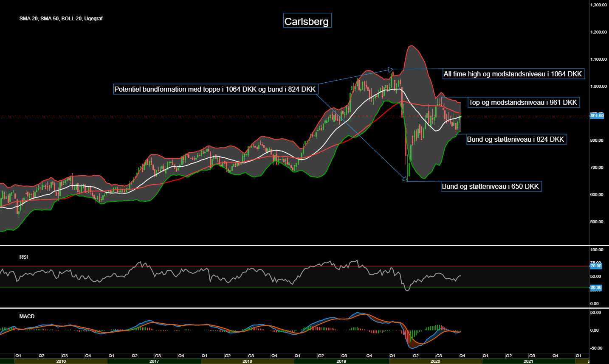The image size is (609, 364).
Task: Click the 2018 year label on time axis
Action: click(x=247, y=361)
